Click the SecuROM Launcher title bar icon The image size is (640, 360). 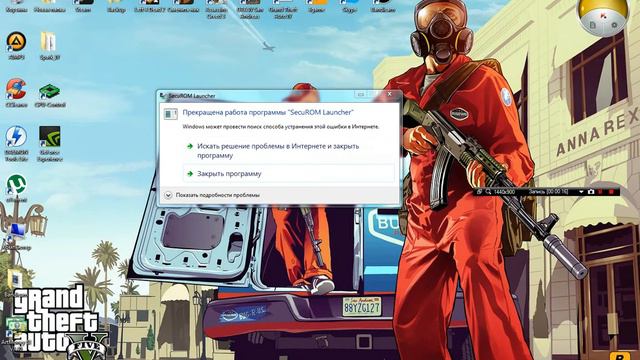tap(163, 96)
